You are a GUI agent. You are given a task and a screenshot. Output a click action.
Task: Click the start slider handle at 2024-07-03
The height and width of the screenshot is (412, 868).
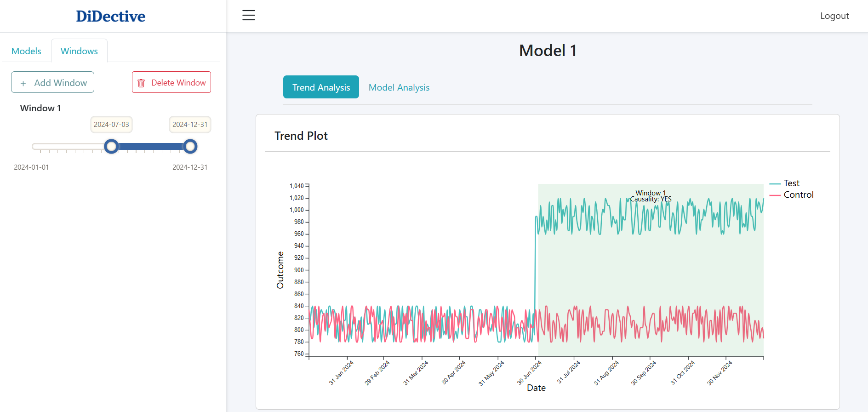pos(111,147)
